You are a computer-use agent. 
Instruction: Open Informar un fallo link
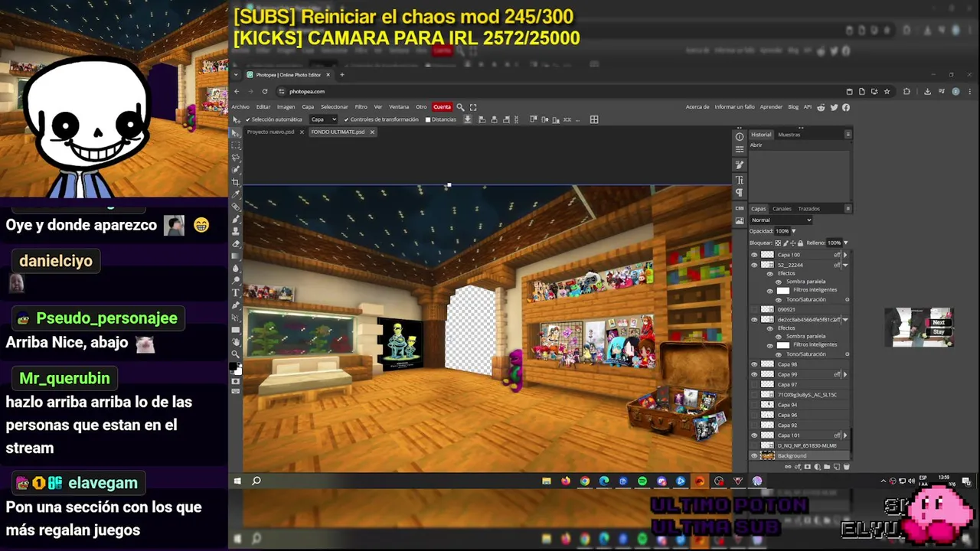tap(734, 107)
